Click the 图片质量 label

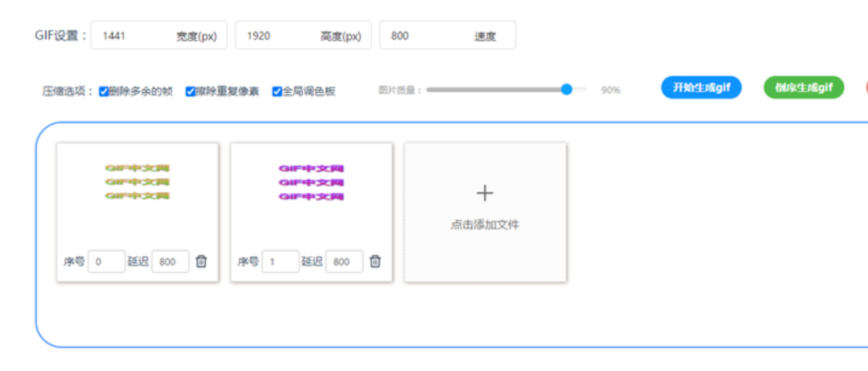(x=400, y=90)
